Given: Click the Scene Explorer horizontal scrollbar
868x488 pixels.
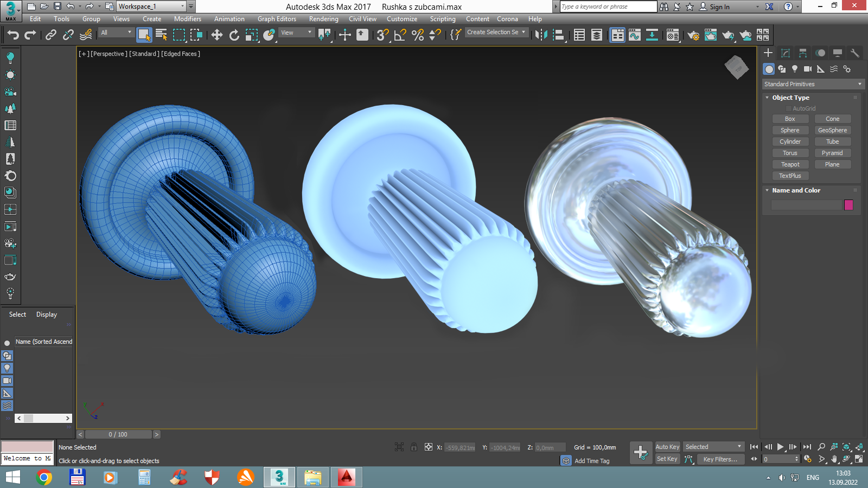Looking at the screenshot, I should [43, 418].
